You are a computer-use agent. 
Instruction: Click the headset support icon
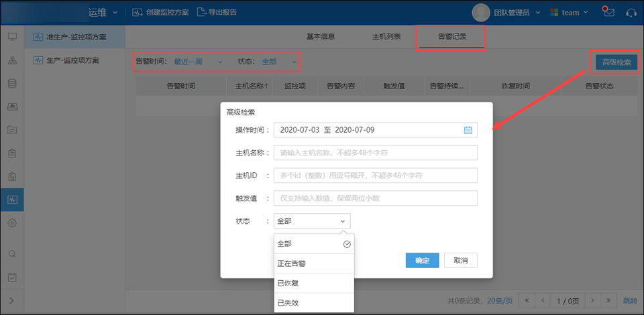(x=631, y=12)
